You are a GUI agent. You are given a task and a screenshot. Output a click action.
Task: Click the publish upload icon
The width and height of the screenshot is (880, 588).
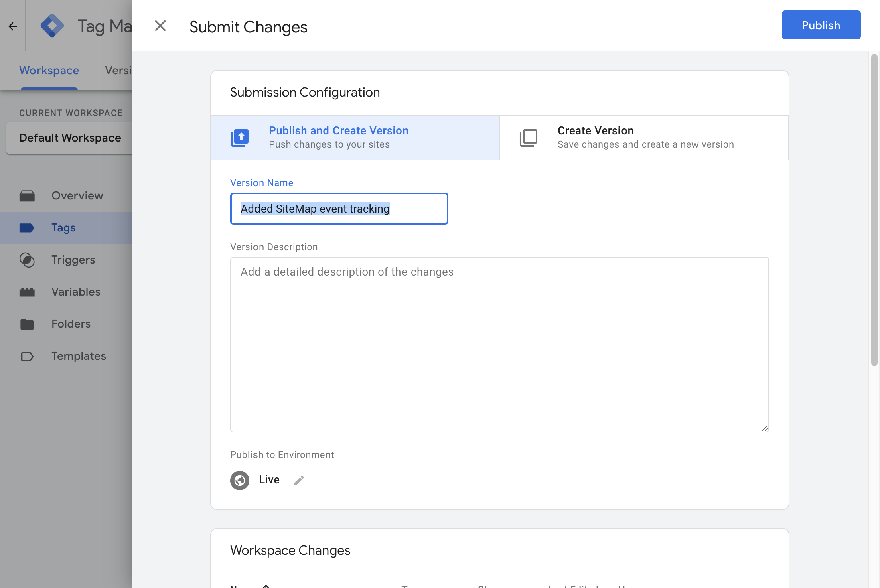tap(240, 138)
